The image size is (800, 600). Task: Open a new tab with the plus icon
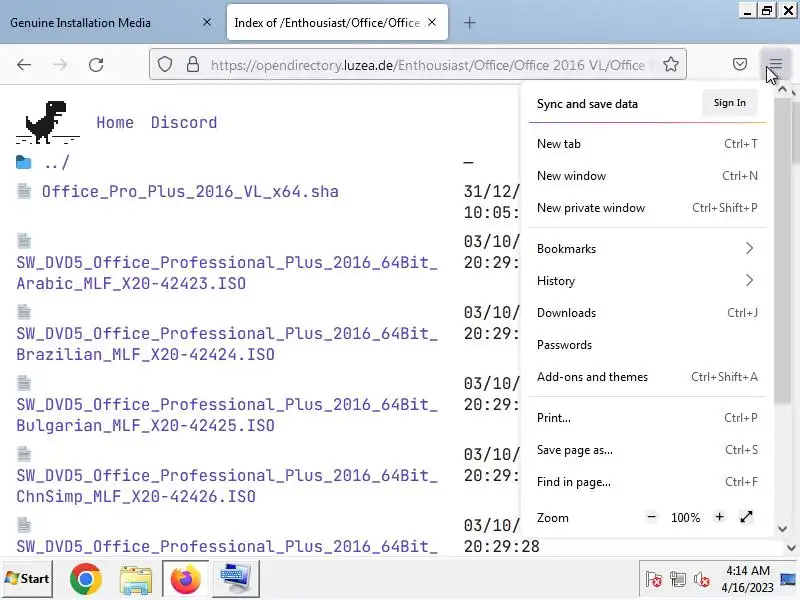pos(469,23)
